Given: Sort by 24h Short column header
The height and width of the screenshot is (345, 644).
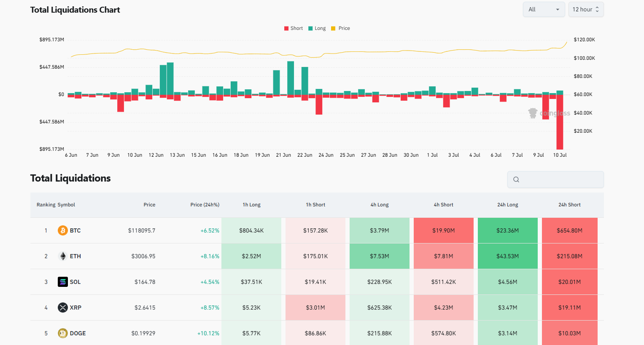Looking at the screenshot, I should pos(569,205).
